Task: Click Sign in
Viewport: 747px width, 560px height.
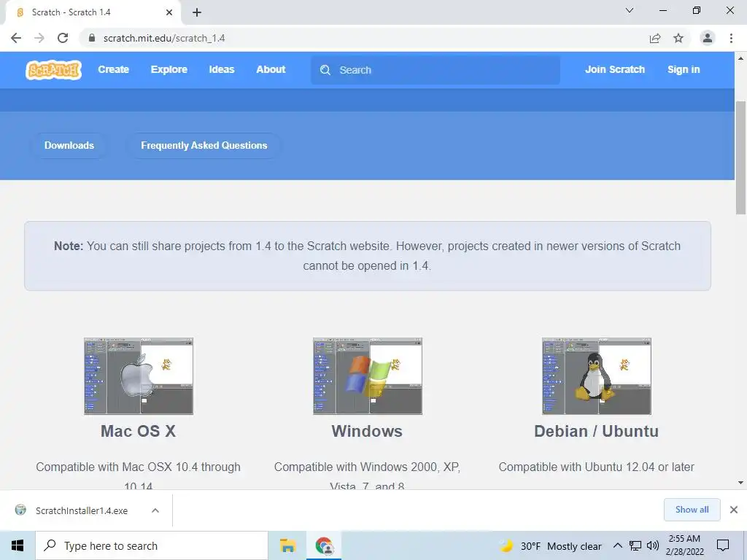Action: [x=684, y=69]
